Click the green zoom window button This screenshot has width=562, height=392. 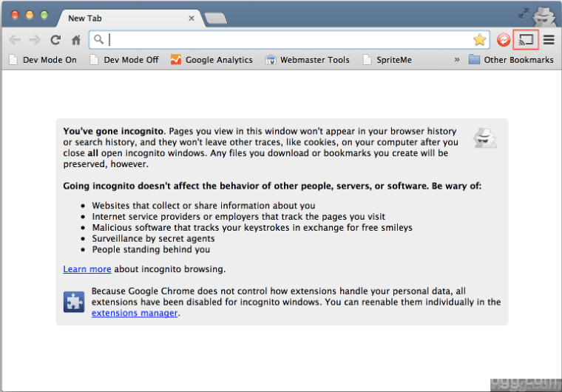44,15
